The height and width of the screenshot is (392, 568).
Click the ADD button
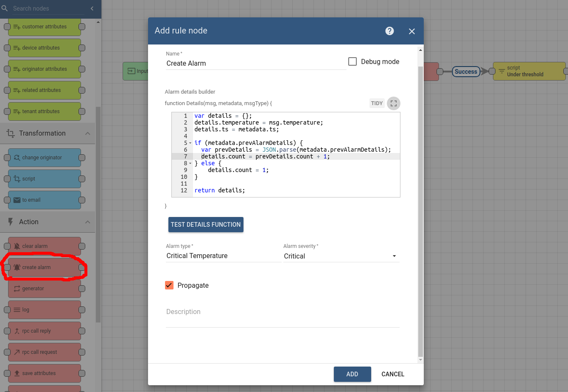pyautogui.click(x=352, y=374)
